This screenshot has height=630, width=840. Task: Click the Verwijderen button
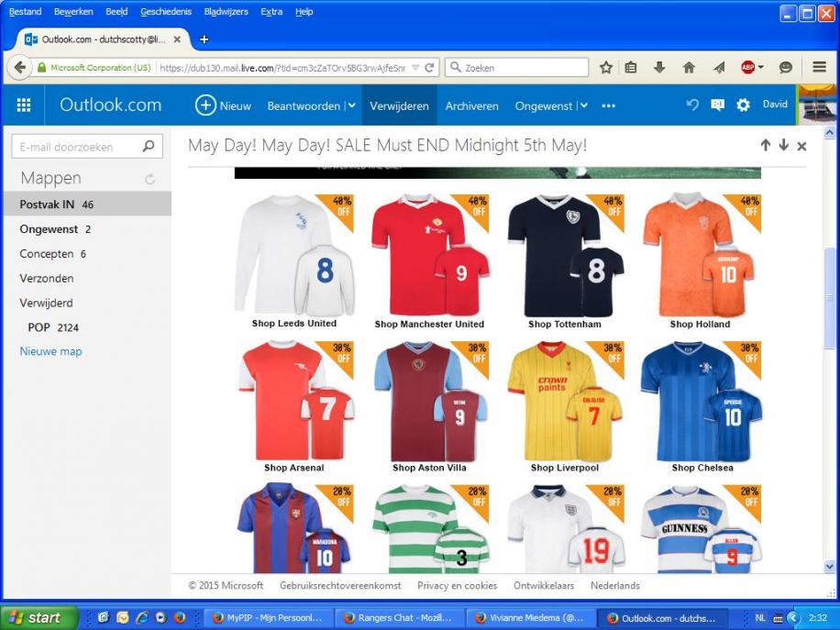point(399,105)
